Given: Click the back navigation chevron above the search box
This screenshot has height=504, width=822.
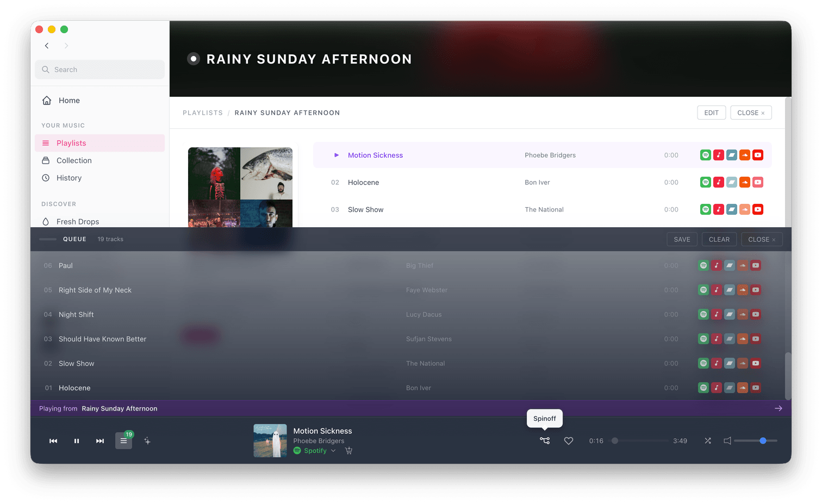Looking at the screenshot, I should 47,46.
